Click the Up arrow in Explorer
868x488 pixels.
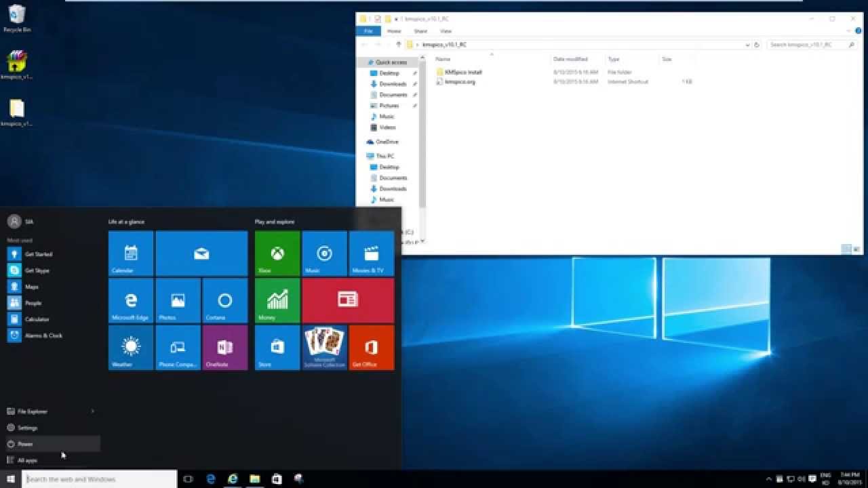click(399, 45)
